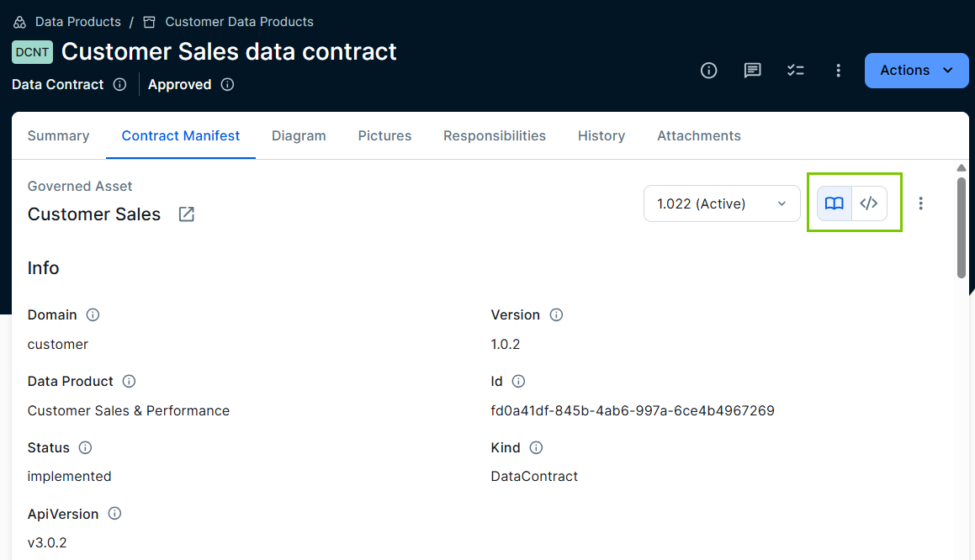Navigate to Customer Data Products breadcrumb link
The image size is (975, 560).
pyautogui.click(x=239, y=21)
